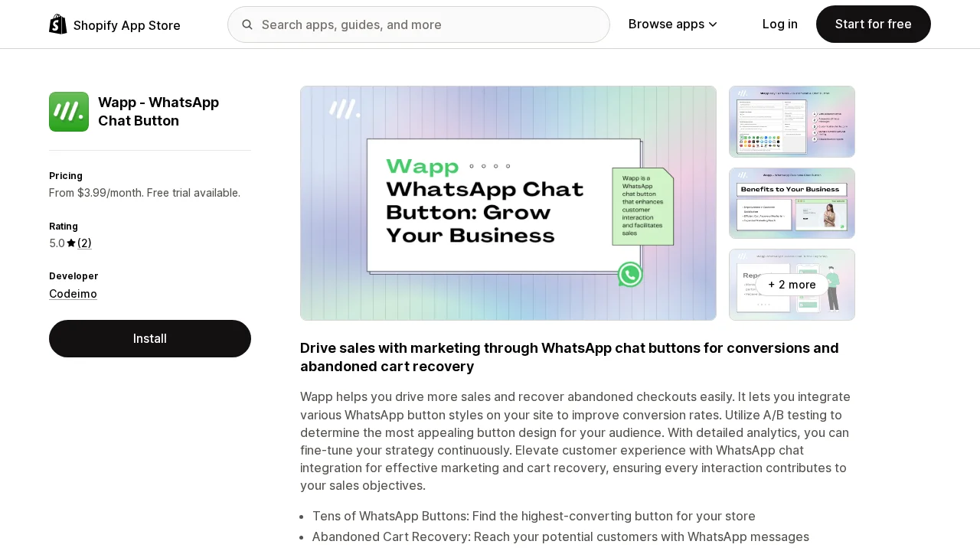Open the customization options thumbnail

tap(792, 122)
